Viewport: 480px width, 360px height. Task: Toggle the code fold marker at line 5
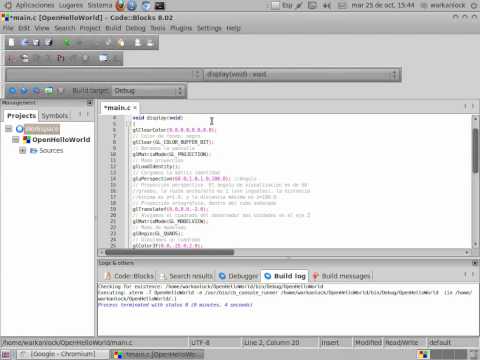pyautogui.click(x=128, y=124)
